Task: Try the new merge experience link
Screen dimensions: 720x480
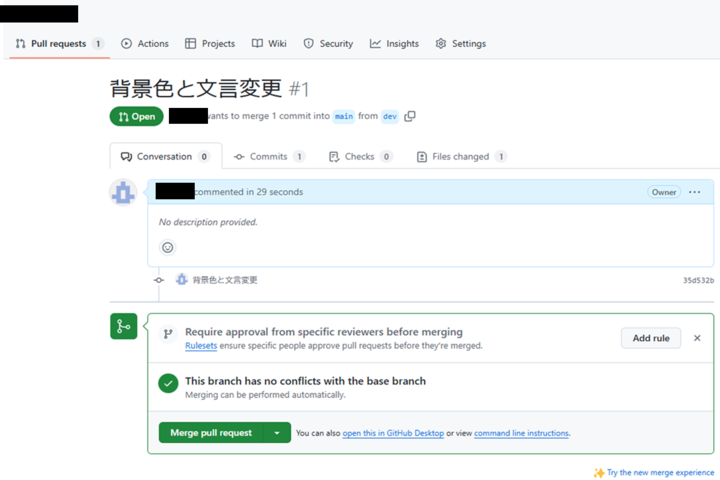Action: 660,472
